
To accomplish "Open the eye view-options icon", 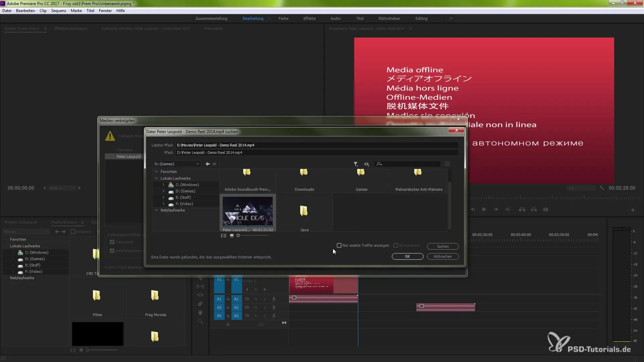I will 367,164.
